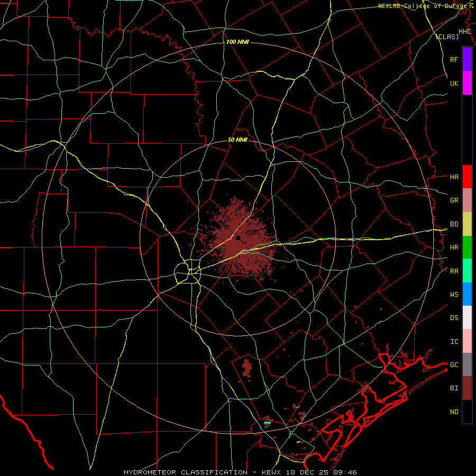
Task: Click the DS legend label
Action: click(x=454, y=318)
